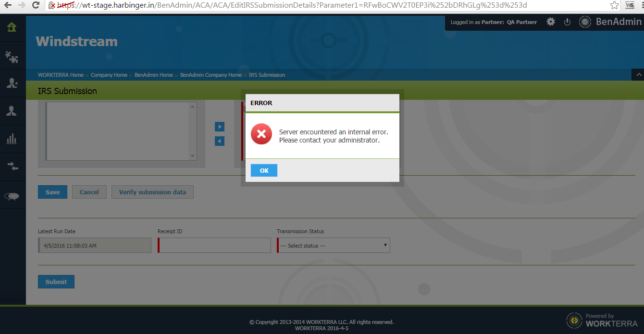
Task: Reload the page in the browser
Action: 36,5
